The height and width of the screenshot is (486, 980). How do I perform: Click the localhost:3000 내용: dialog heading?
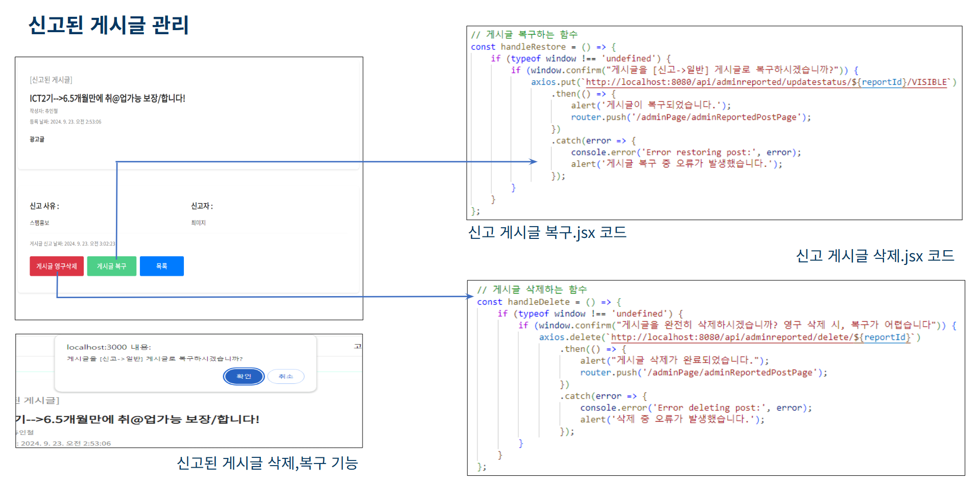tap(109, 347)
